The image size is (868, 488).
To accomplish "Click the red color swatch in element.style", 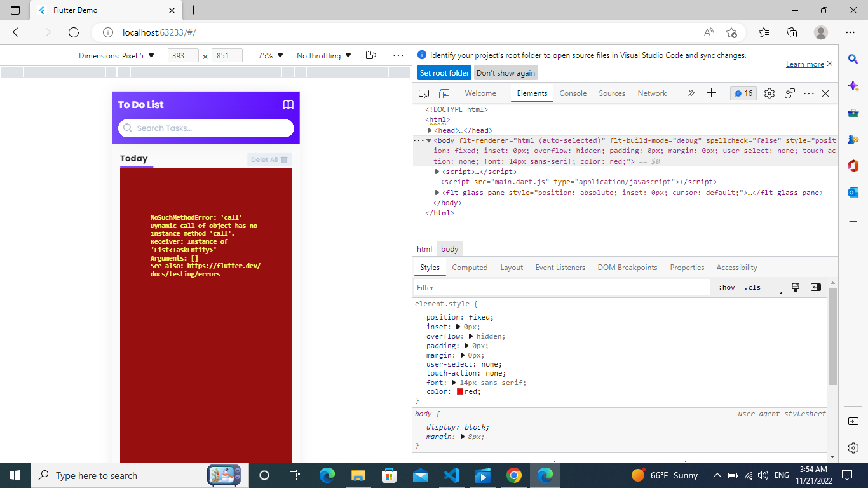I will [460, 392].
